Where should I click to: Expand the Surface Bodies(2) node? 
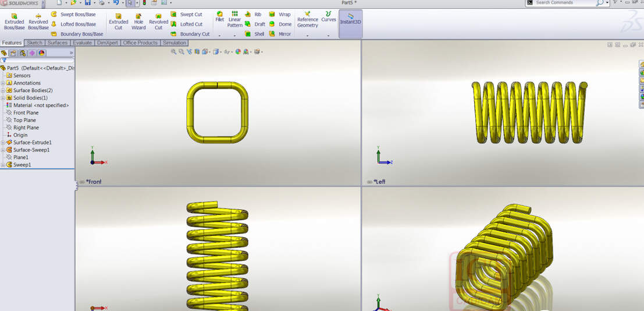coord(3,90)
